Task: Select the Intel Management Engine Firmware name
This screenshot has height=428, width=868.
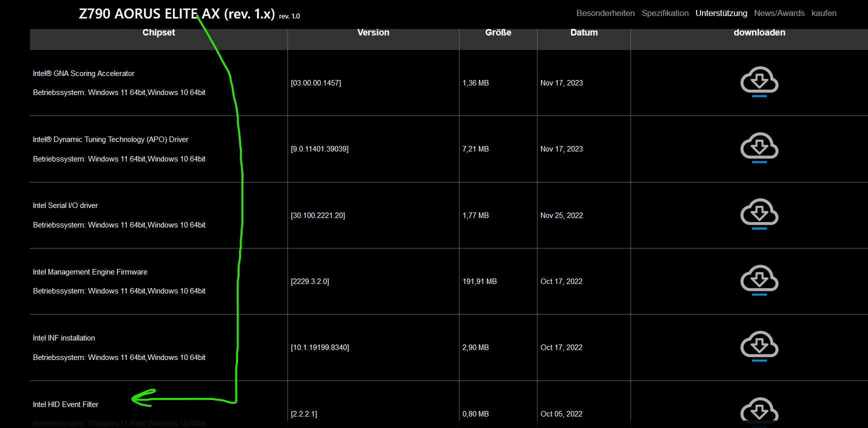Action: 90,272
